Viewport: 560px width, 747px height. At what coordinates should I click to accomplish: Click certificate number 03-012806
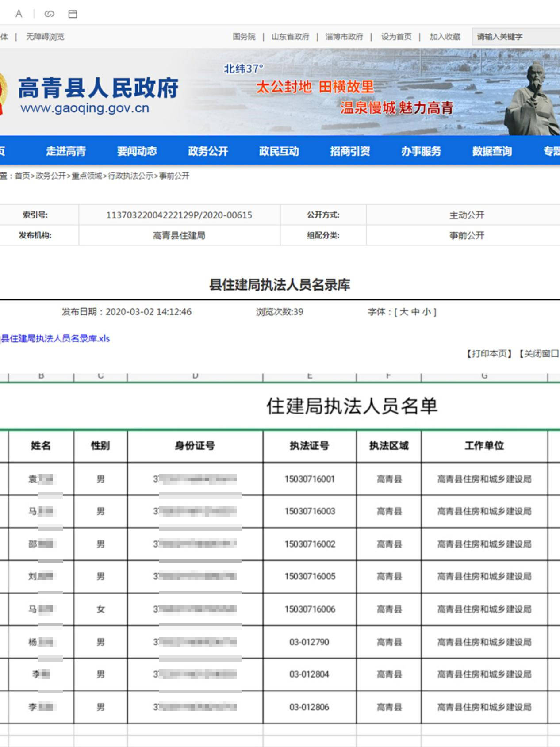coord(309,707)
